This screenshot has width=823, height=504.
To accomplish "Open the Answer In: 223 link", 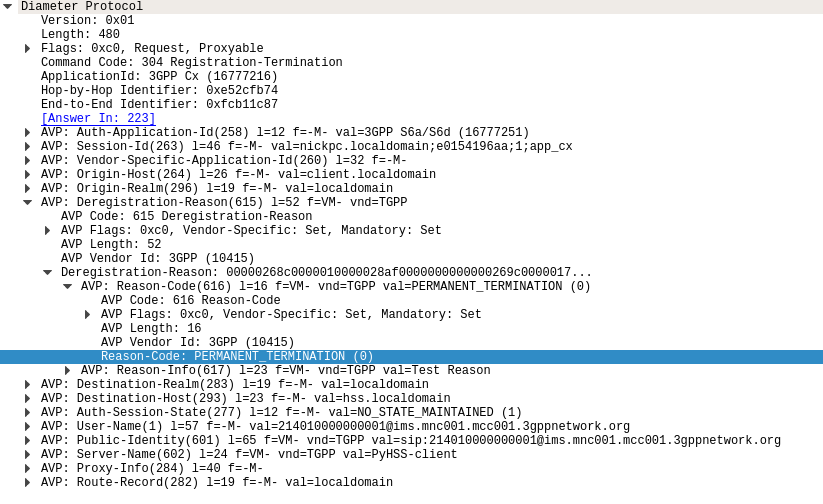I will [x=98, y=118].
